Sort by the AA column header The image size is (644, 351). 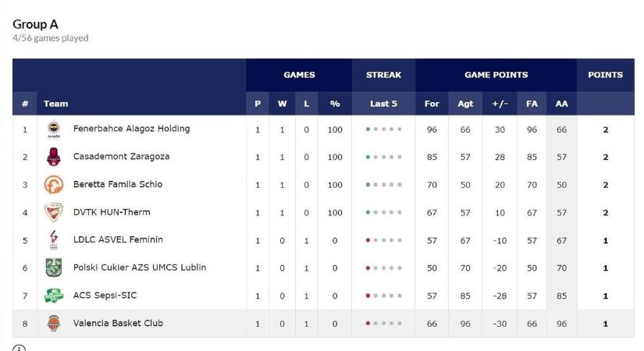click(x=561, y=104)
